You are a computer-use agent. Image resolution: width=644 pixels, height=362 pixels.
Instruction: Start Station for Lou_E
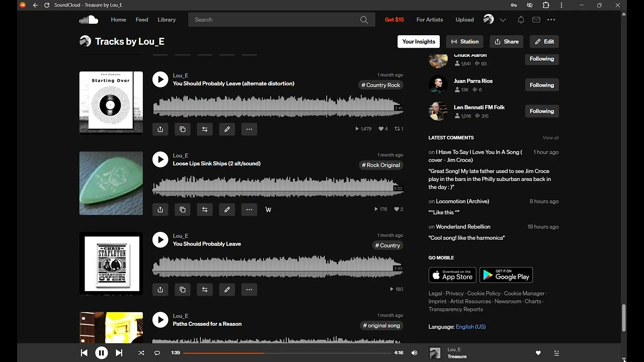pos(465,42)
